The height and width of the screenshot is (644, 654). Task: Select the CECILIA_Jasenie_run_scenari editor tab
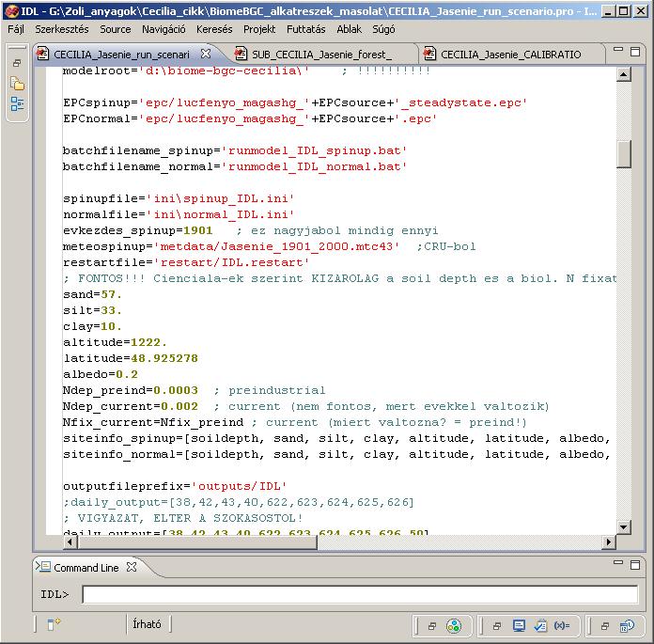121,55
